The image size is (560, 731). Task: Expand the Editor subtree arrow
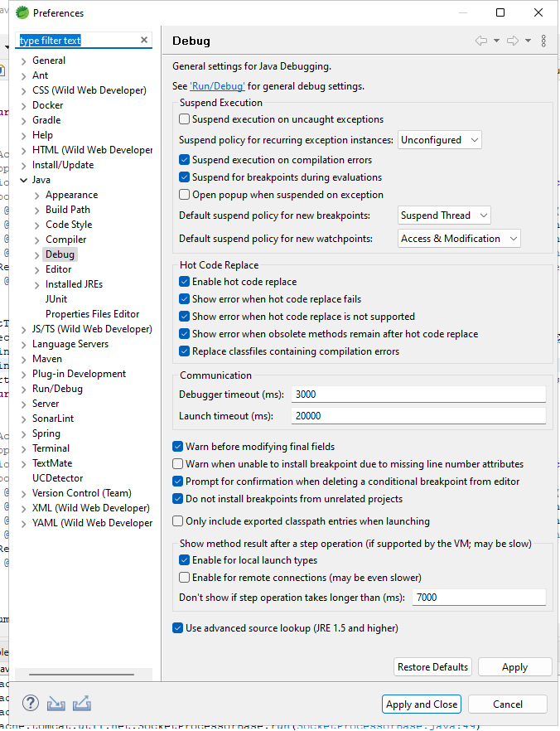36,270
